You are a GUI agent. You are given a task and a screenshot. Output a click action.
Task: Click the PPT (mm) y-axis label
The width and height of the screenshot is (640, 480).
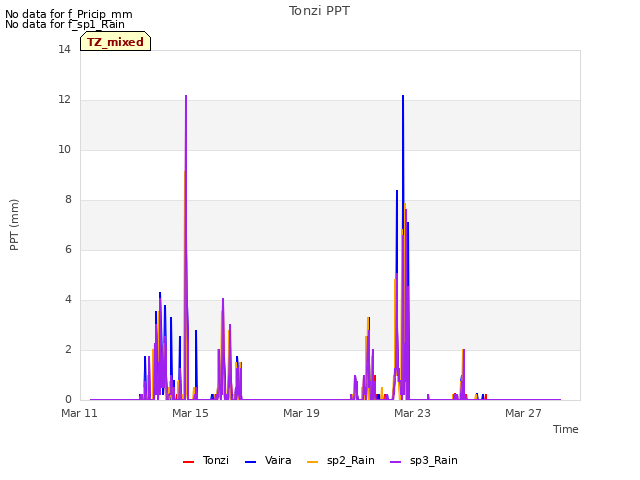coord(14,225)
